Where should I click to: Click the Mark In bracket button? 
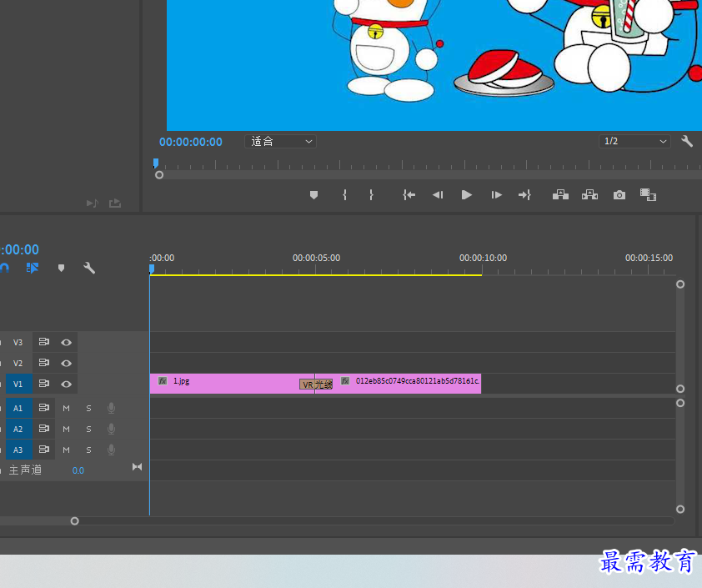point(344,195)
